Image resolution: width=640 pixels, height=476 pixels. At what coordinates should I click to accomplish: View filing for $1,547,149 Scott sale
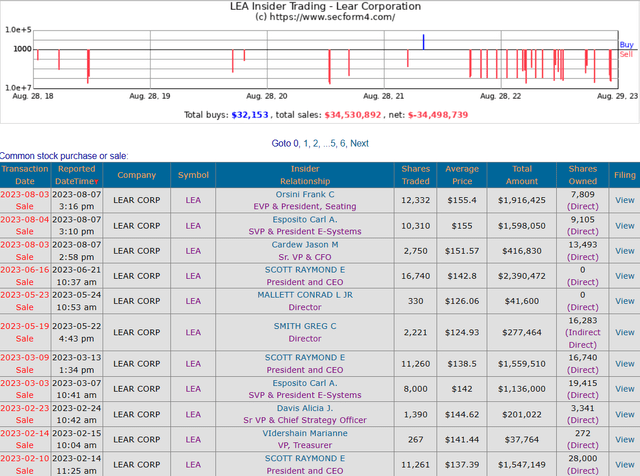(624, 465)
